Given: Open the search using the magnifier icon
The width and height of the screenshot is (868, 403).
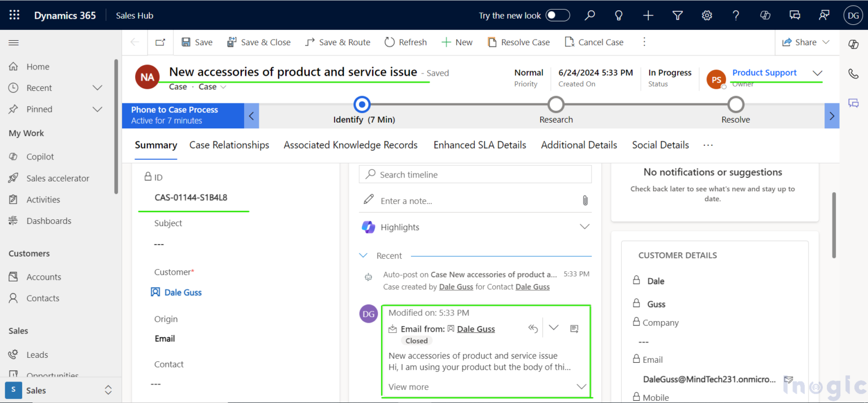Looking at the screenshot, I should (x=589, y=15).
